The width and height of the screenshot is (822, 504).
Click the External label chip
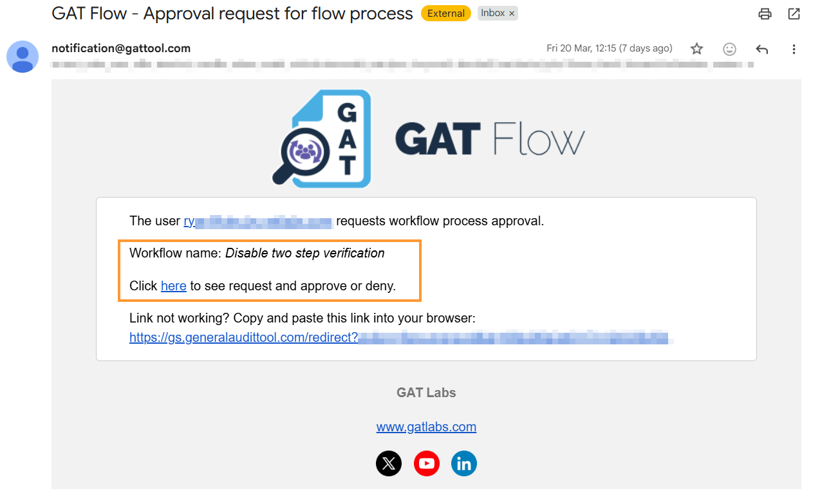point(445,13)
